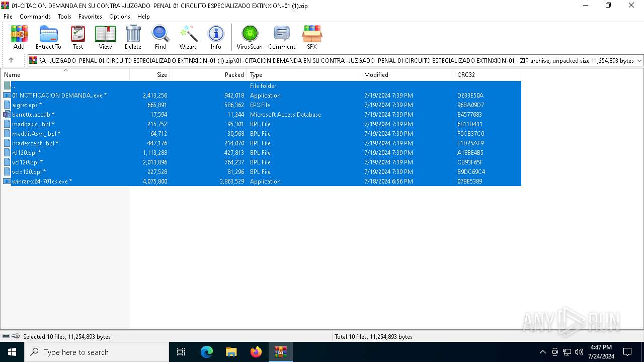This screenshot has height=362, width=644.
Task: Open the network tray icon
Action: [567, 352]
